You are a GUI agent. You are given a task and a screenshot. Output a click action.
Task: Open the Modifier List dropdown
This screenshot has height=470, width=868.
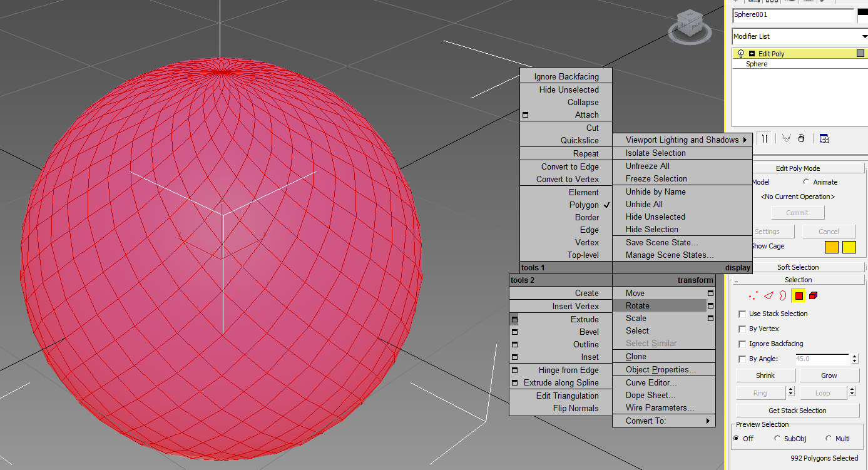tap(800, 36)
